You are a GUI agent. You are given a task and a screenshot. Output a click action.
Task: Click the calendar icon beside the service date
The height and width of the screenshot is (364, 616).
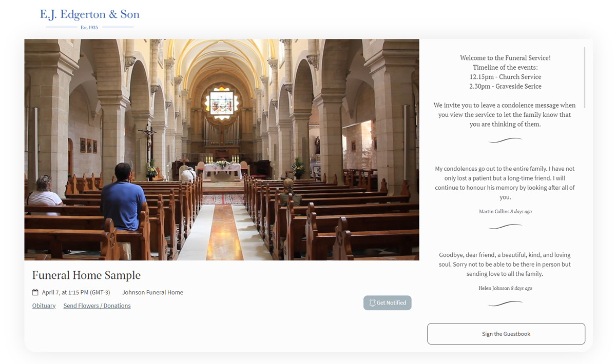click(35, 292)
